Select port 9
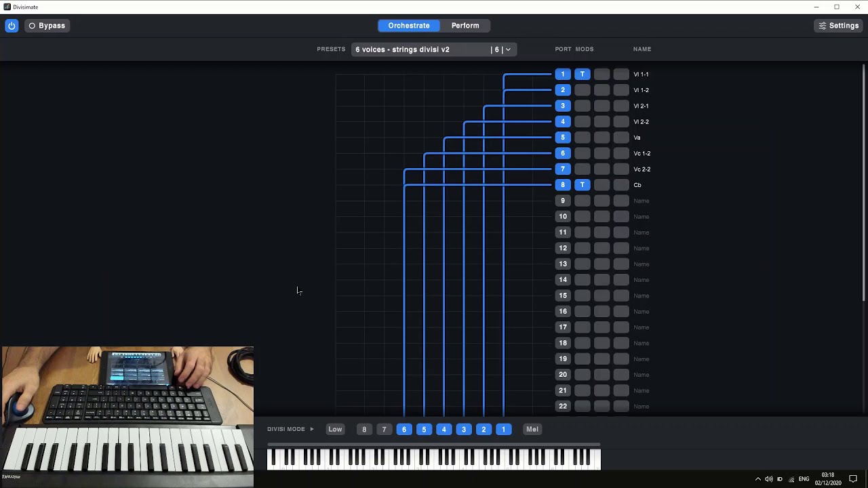This screenshot has width=868, height=488. pyautogui.click(x=563, y=201)
